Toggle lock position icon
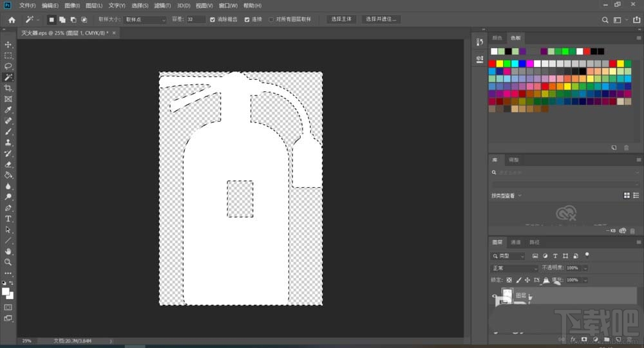Image resolution: width=644 pixels, height=348 pixels. pos(527,280)
